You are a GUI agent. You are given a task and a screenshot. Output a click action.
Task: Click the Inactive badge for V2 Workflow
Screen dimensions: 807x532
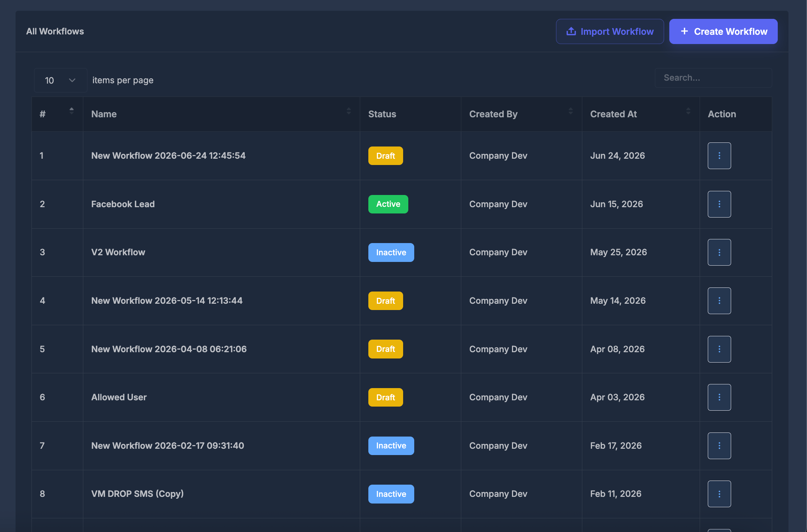click(391, 252)
